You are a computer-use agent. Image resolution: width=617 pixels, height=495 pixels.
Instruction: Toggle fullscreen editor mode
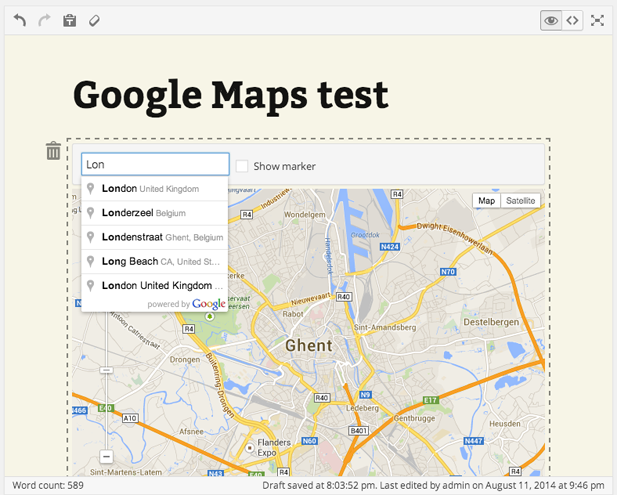tap(597, 20)
